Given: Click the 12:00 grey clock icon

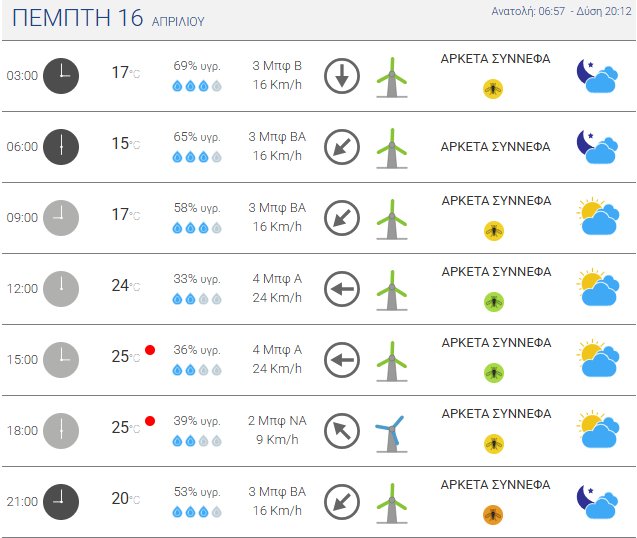Looking at the screenshot, I should (x=61, y=289).
